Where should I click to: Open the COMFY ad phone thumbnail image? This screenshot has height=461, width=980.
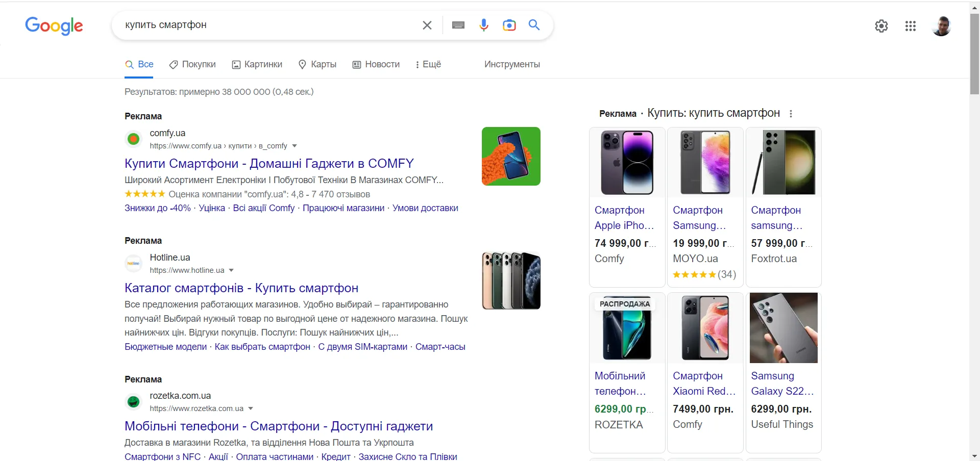click(x=511, y=156)
